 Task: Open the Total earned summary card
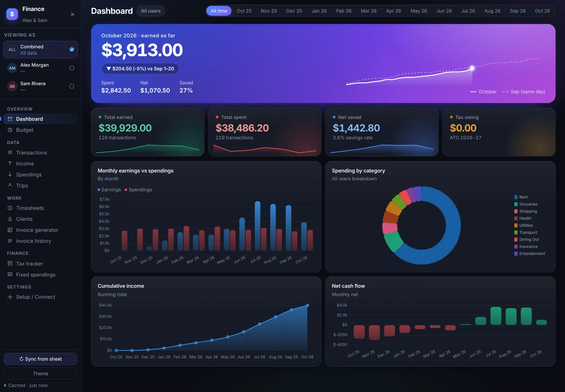click(x=148, y=132)
